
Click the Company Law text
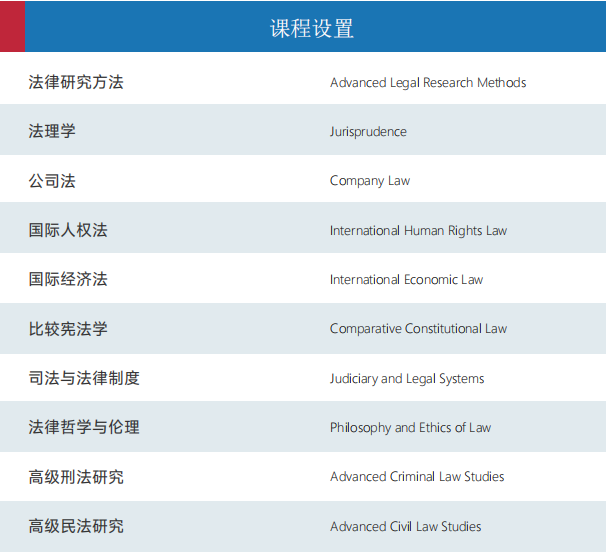point(370,181)
